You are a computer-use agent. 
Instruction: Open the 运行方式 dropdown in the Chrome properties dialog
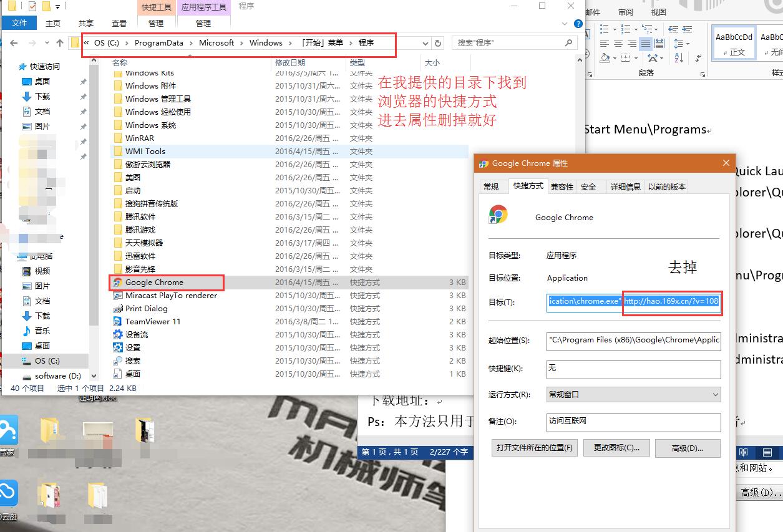715,395
